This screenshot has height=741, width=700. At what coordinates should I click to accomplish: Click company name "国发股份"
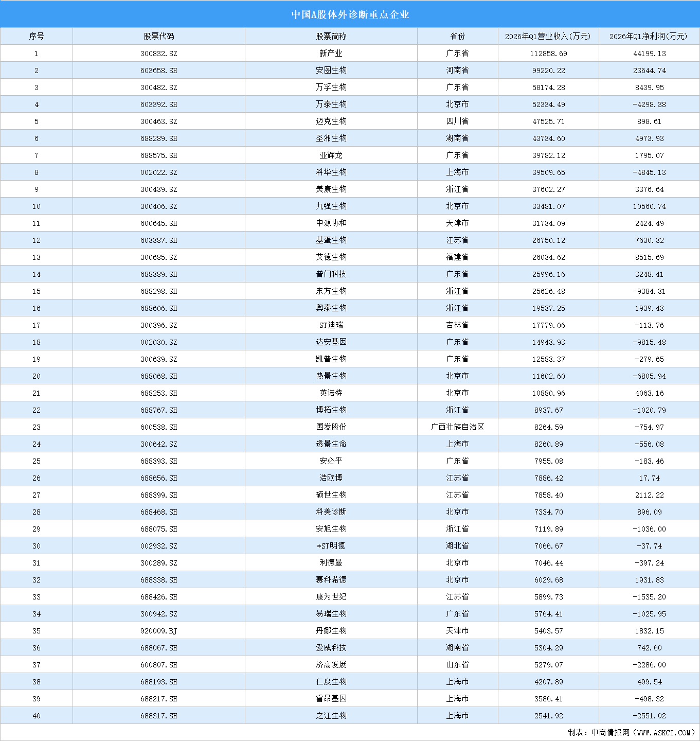coord(331,427)
